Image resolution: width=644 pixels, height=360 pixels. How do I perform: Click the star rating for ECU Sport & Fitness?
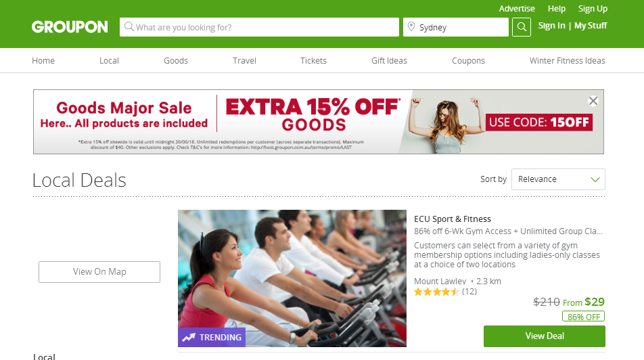coord(436,292)
